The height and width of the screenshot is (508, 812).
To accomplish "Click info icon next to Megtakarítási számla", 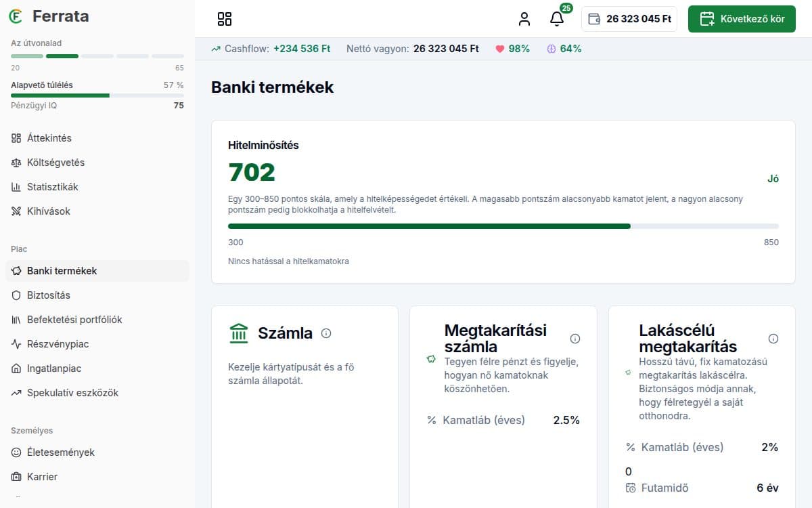I will 575,339.
